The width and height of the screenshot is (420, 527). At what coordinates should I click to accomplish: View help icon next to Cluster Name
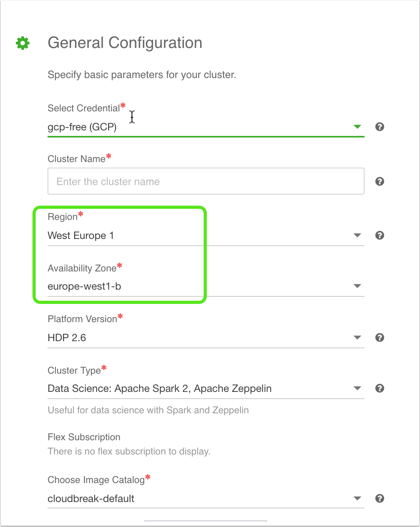pos(379,181)
